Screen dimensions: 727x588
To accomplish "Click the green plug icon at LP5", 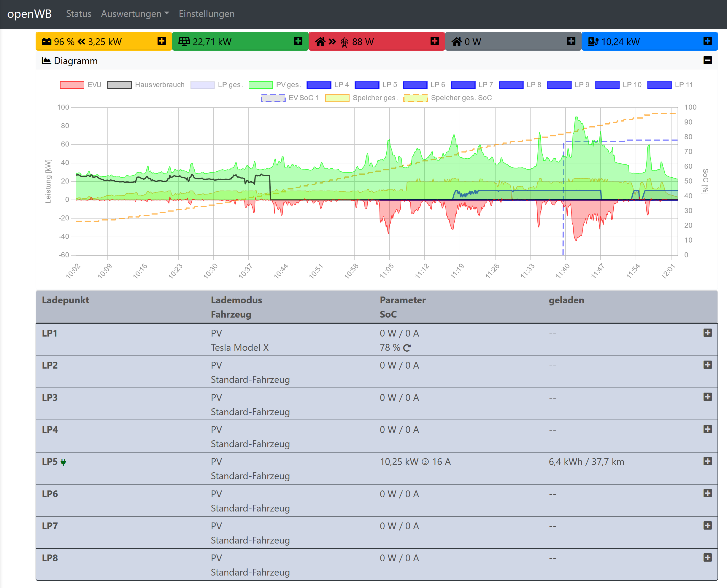I will 64,462.
